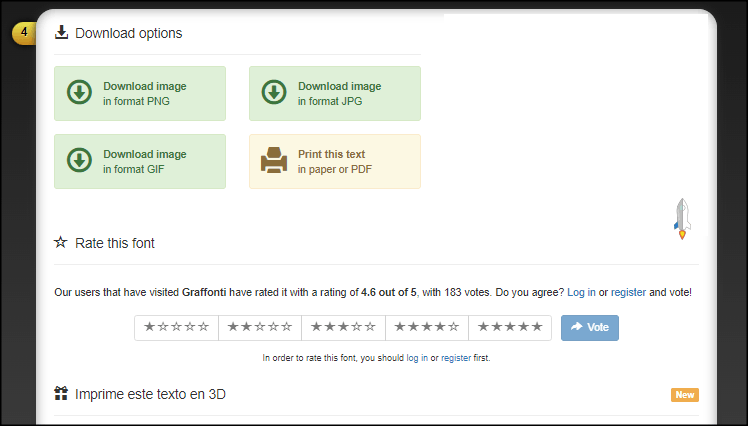Image resolution: width=748 pixels, height=426 pixels.
Task: Select the one-star rating option
Action: 176,327
